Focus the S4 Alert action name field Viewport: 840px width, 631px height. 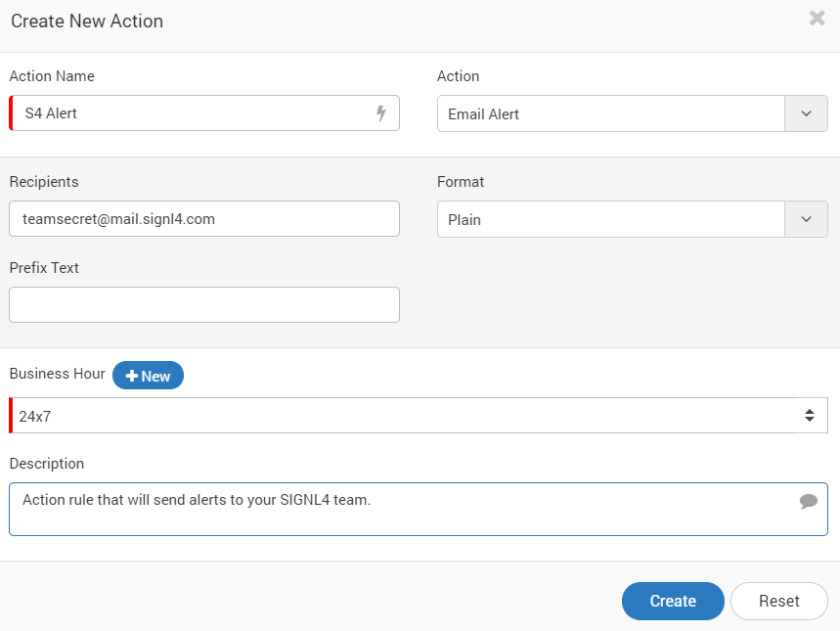pos(204,113)
